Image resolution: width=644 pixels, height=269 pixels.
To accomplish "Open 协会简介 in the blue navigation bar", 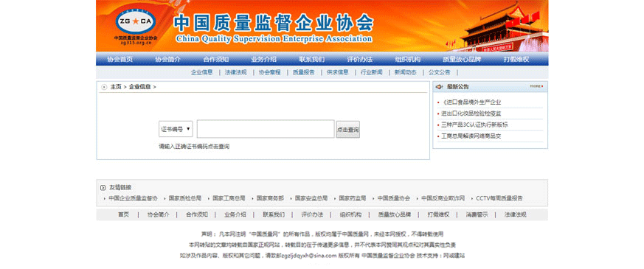I will [167, 59].
